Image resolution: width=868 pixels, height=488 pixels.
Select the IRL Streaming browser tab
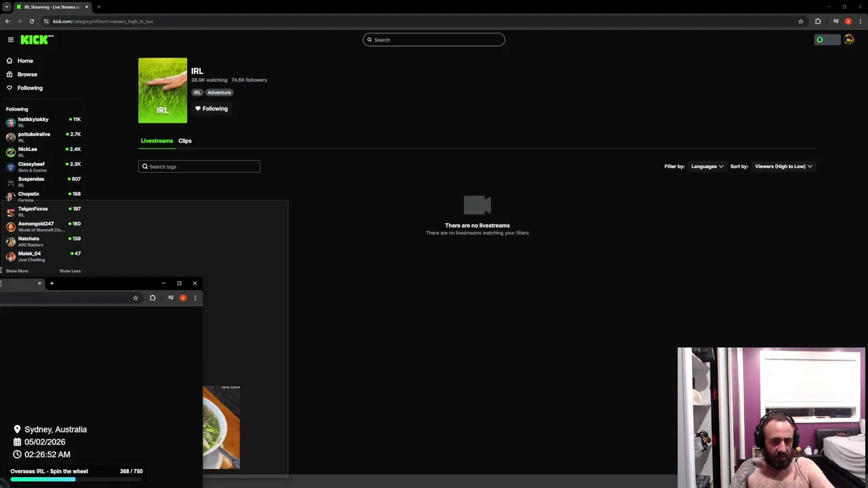[x=52, y=7]
